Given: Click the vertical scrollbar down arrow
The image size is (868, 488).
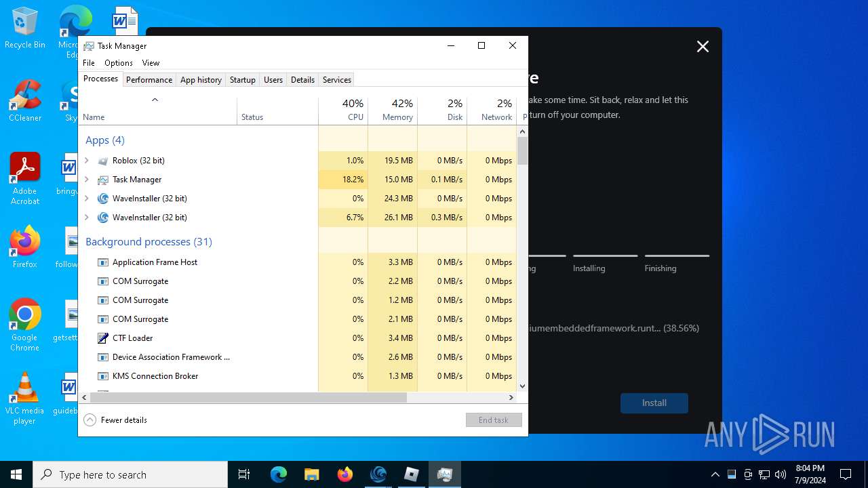Looking at the screenshot, I should [522, 386].
